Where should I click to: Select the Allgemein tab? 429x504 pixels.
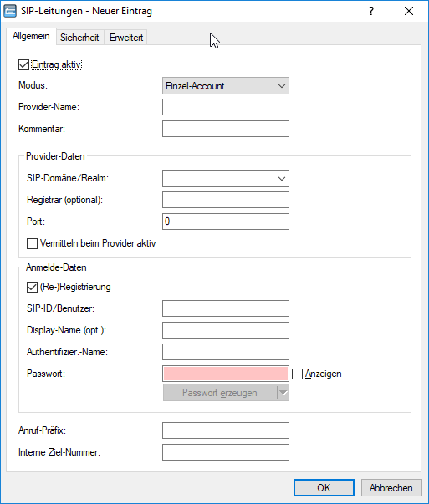(x=31, y=36)
